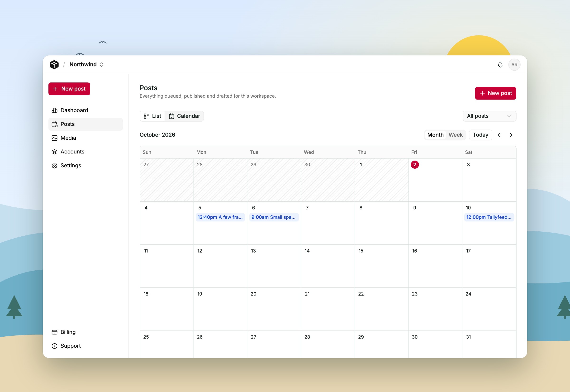
Task: Open the Dashboard label in the sidebar
Action: pos(74,110)
